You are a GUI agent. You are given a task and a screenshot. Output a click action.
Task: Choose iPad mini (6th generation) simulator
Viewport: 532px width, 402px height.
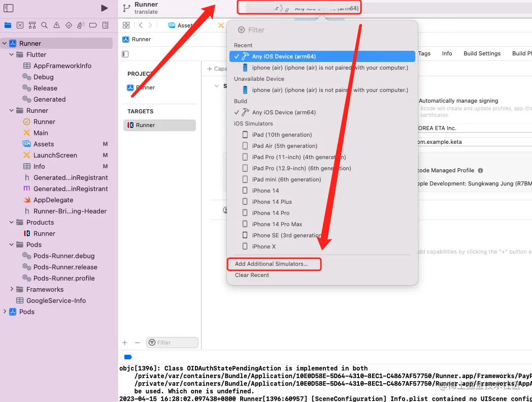point(322,179)
